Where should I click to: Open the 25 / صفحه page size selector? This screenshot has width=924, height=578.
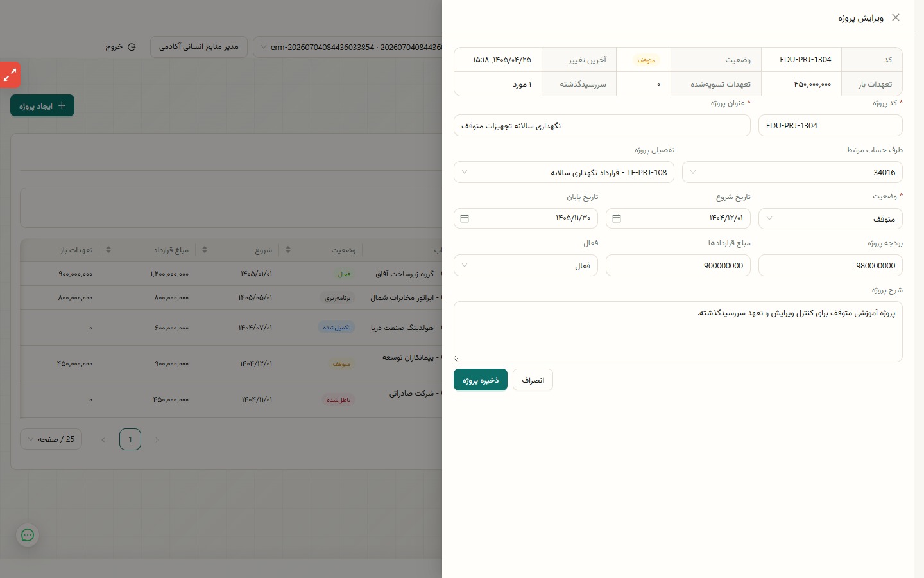(x=51, y=439)
